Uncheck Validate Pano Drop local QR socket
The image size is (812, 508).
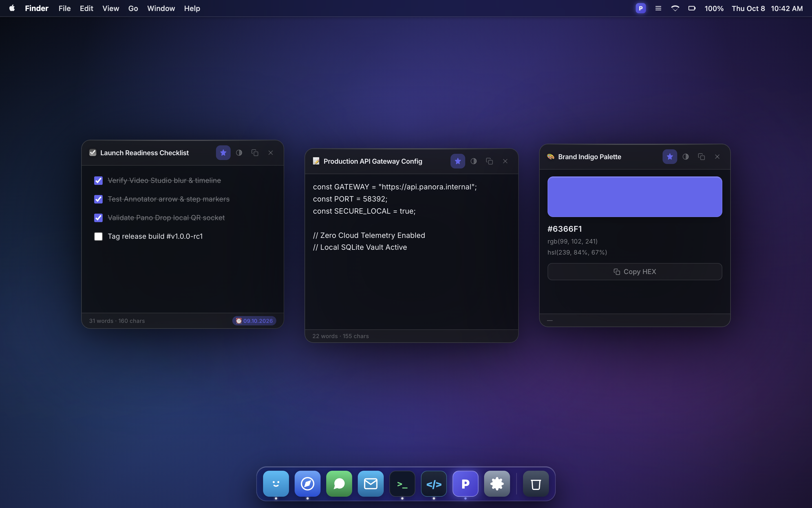(x=98, y=218)
